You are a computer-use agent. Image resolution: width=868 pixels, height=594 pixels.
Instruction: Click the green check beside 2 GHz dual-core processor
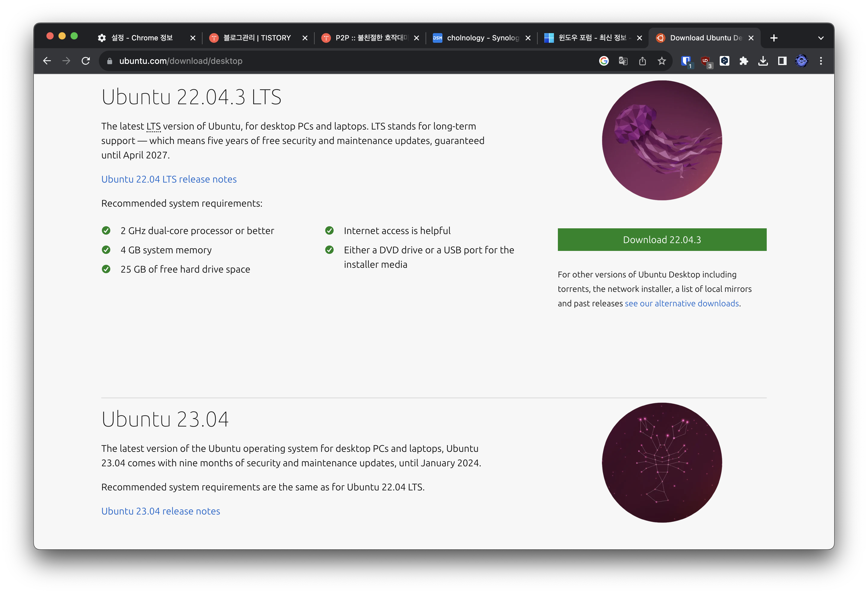pos(106,230)
